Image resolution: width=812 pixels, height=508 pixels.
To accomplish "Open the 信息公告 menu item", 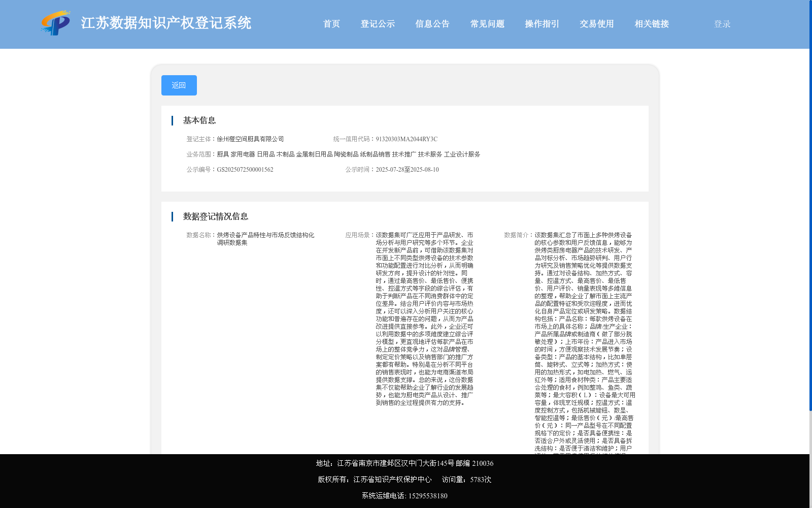I will click(432, 24).
